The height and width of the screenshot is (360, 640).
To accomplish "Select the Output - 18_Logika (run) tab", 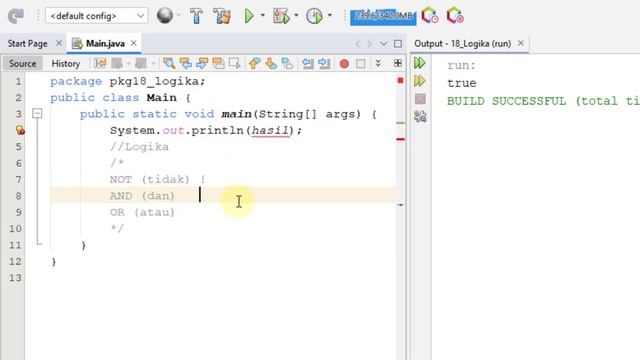I will 462,43.
